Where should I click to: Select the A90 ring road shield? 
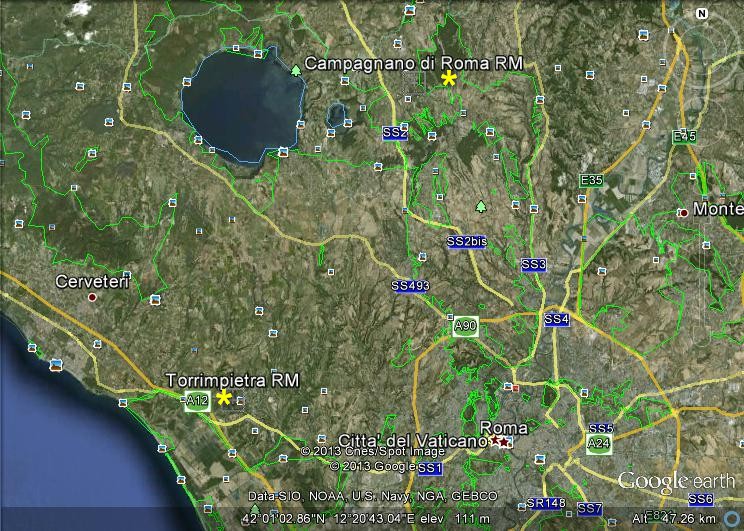pos(465,327)
